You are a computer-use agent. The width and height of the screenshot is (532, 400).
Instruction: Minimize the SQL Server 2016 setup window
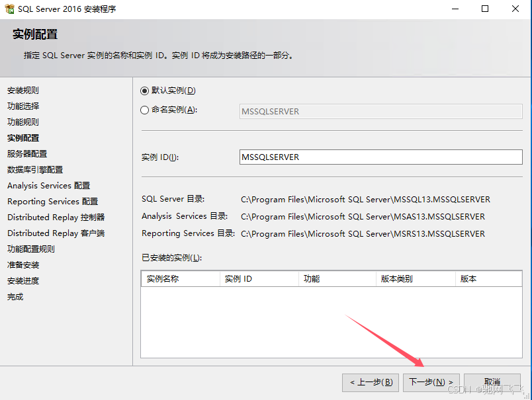[455, 9]
